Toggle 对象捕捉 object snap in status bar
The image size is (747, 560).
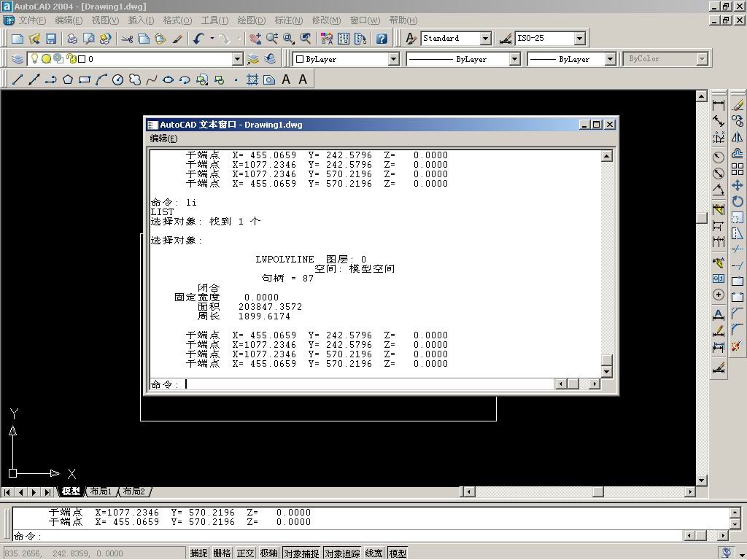pyautogui.click(x=301, y=553)
